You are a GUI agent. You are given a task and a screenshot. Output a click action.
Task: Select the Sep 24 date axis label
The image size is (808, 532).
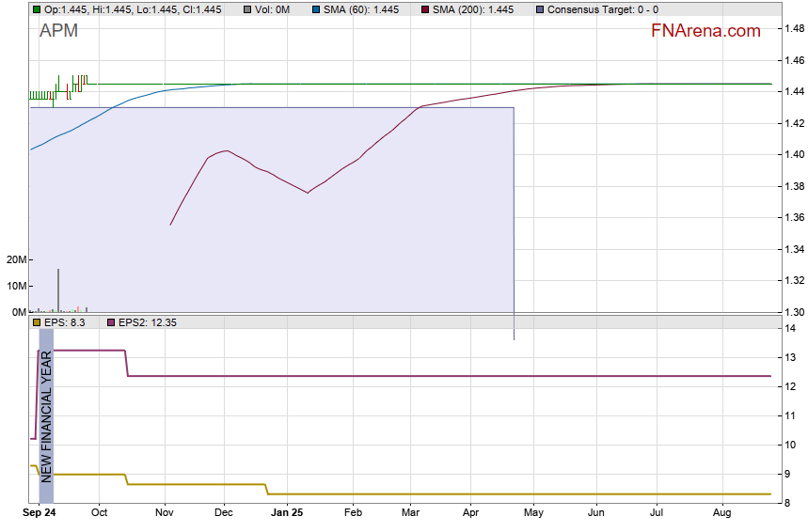(39, 513)
